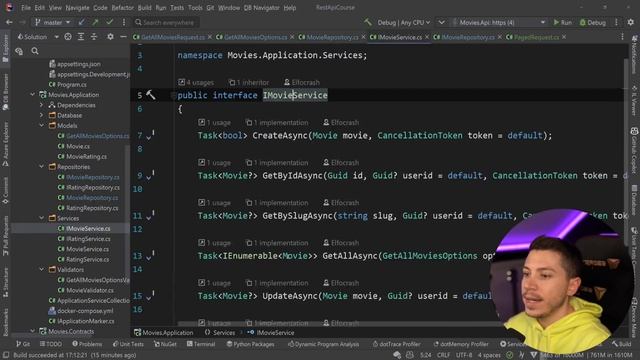Click the implementation gutter icon on line 7

151,135
